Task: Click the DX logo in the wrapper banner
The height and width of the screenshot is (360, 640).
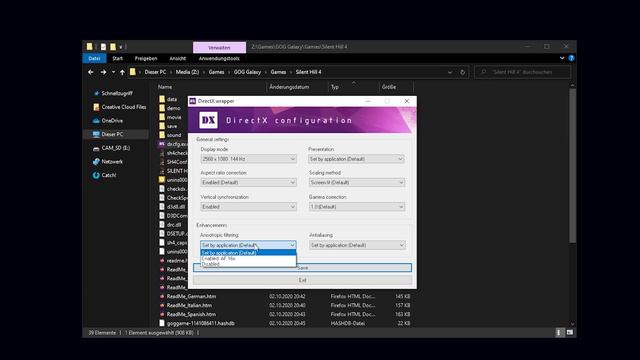Action: click(x=208, y=120)
